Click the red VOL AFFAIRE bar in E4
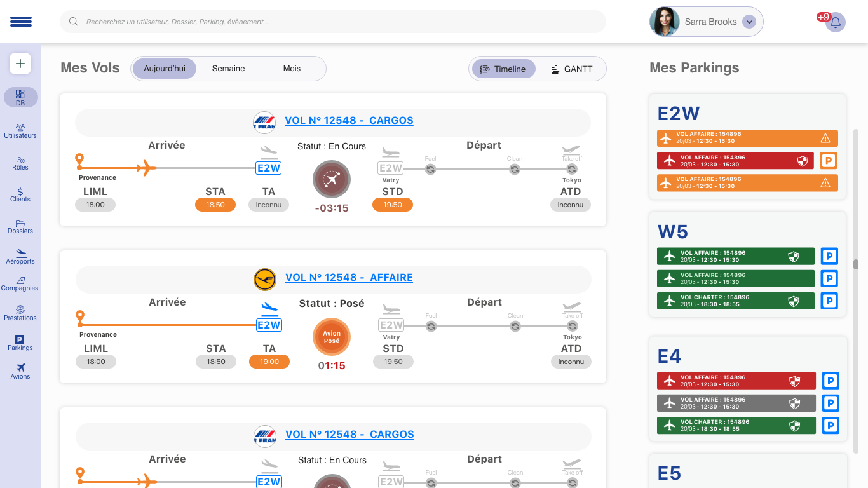Viewport: 868px width, 488px height. 736,381
